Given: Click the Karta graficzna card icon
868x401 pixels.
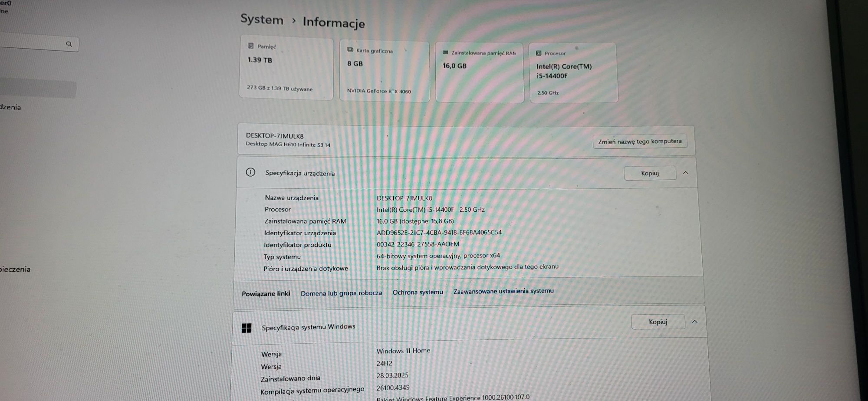Looking at the screenshot, I should click(350, 50).
